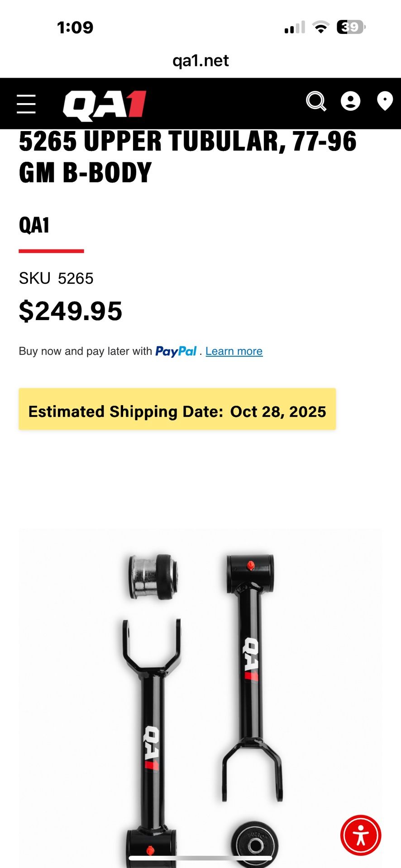Open the account profile icon
Viewport: 401px width, 868px height.
coord(350,101)
